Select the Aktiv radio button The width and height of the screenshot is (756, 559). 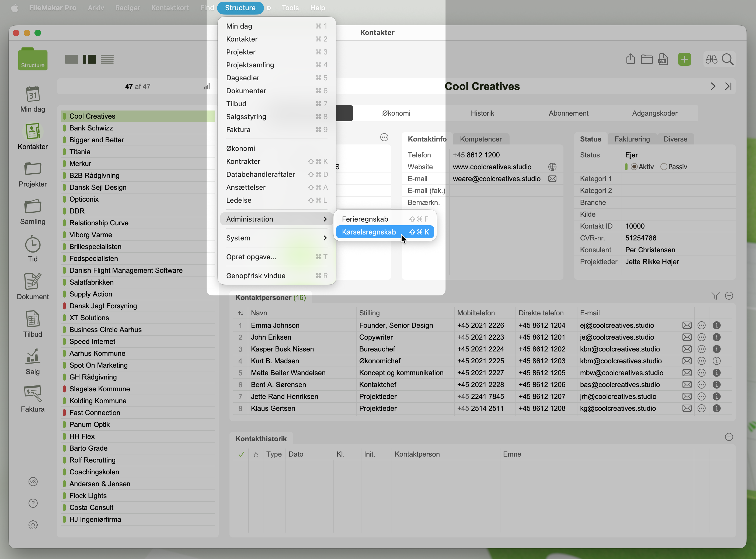[634, 167]
